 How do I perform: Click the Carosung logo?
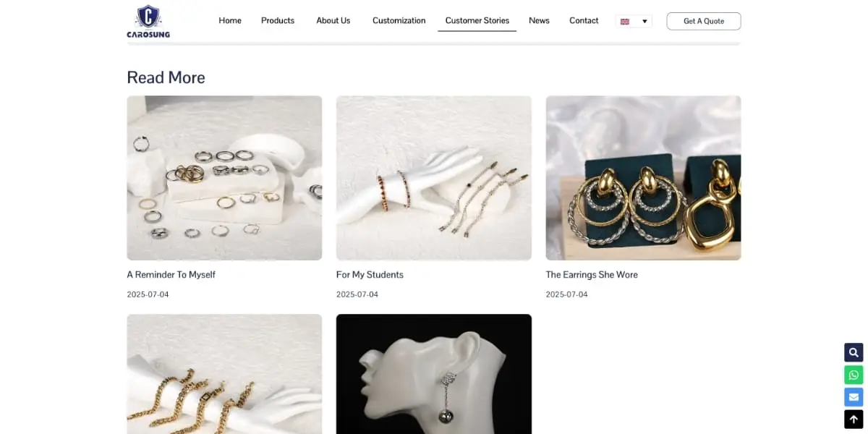pos(148,21)
